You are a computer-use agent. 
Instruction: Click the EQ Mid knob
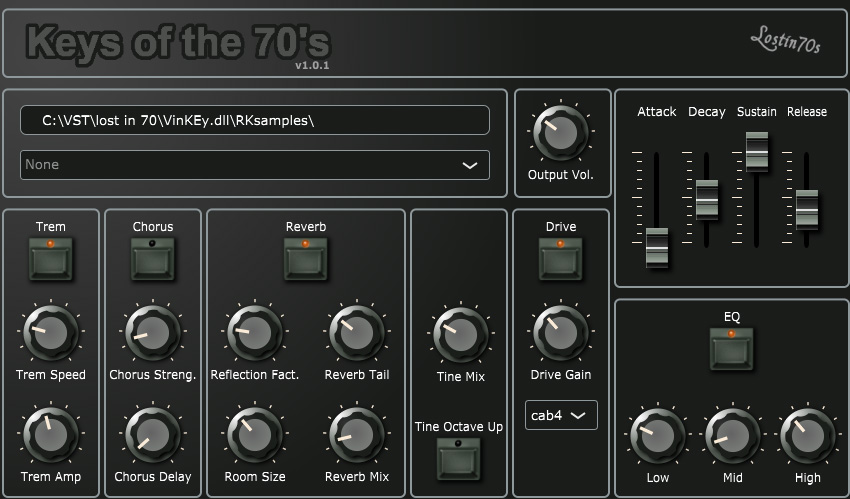733,436
